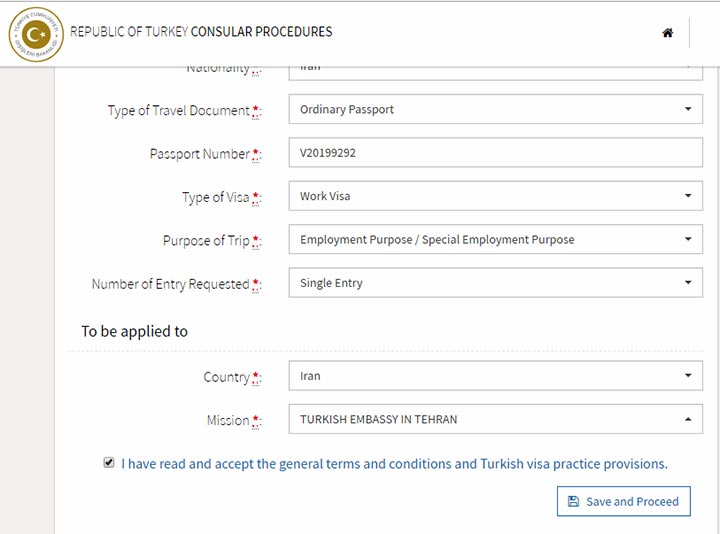
Task: Collapse the Turkish Embassy in Tehran dropdown
Action: pos(495,419)
